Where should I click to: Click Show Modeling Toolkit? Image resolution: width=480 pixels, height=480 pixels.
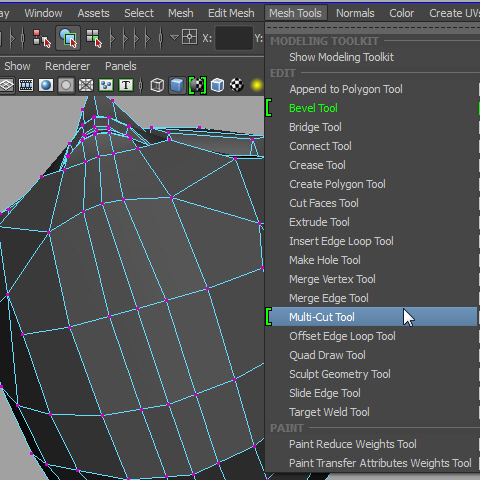[341, 57]
